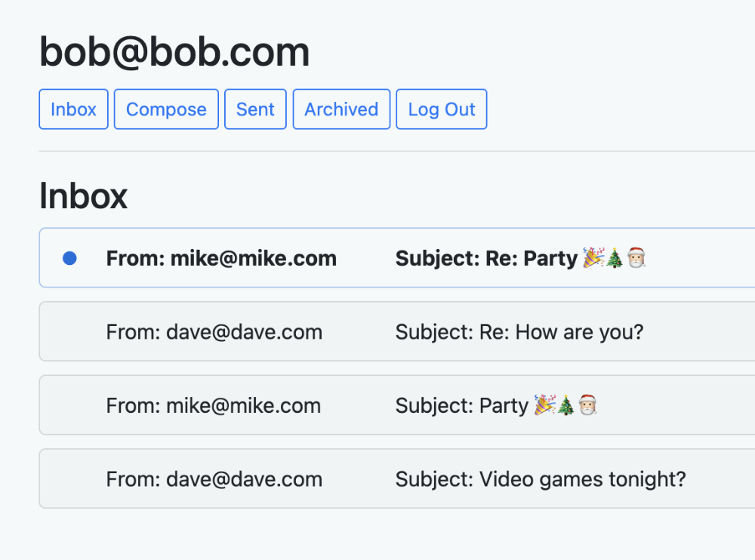Click sender mike@mike.com on the read Party email
The width and height of the screenshot is (755, 560).
point(214,406)
